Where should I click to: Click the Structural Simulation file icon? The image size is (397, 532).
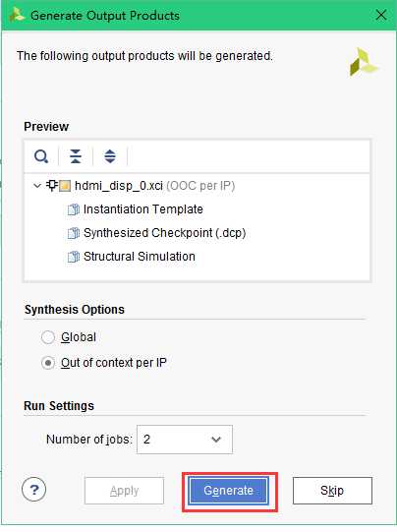coord(74,257)
